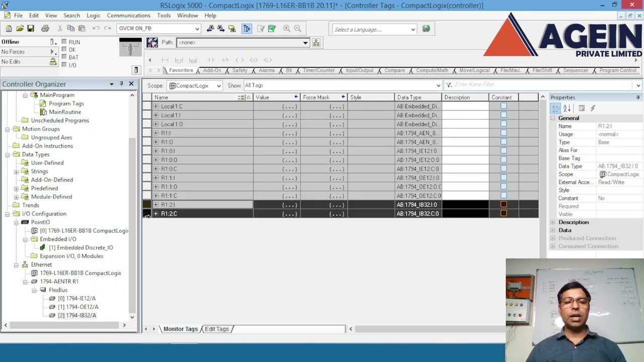Click the Value column header
This screenshot has height=362, width=644.
pos(276,98)
